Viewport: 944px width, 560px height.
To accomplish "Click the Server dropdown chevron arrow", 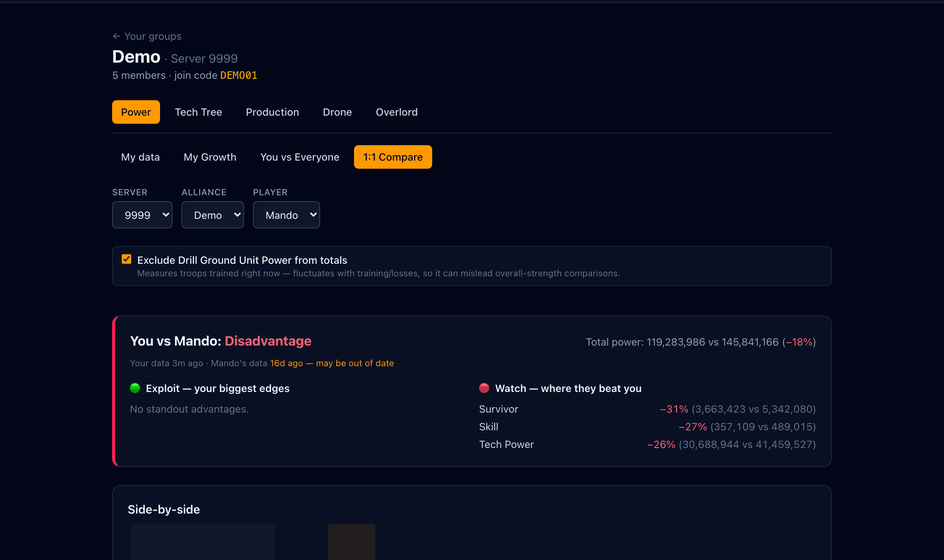I will [x=166, y=215].
